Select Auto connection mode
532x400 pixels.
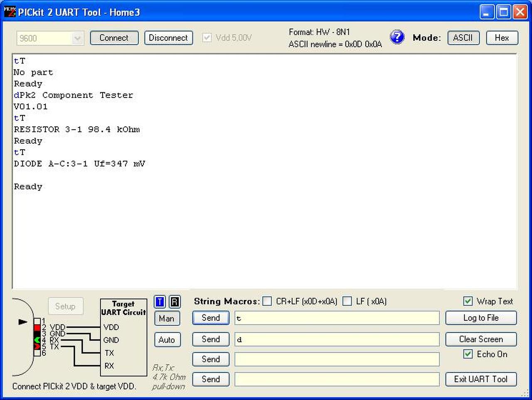167,340
